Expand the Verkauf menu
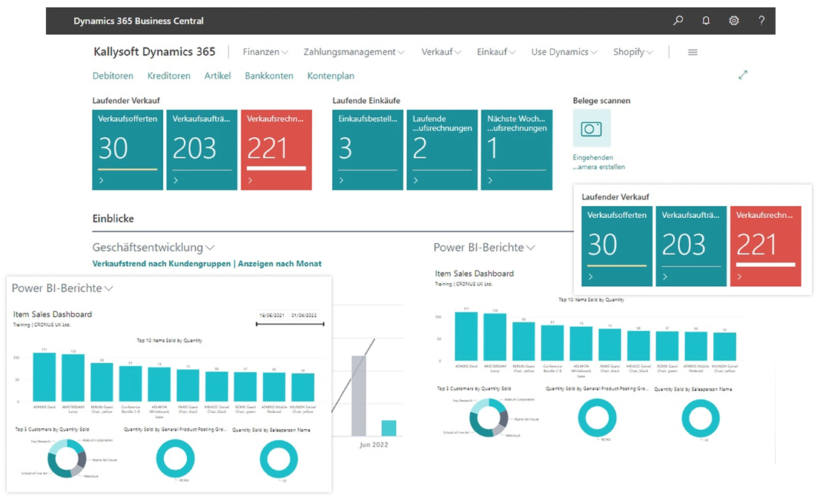 (441, 52)
